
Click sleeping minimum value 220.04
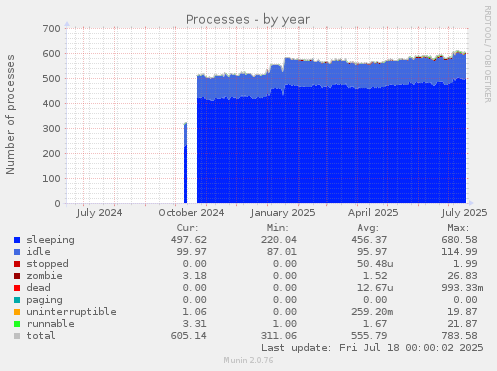[279, 240]
